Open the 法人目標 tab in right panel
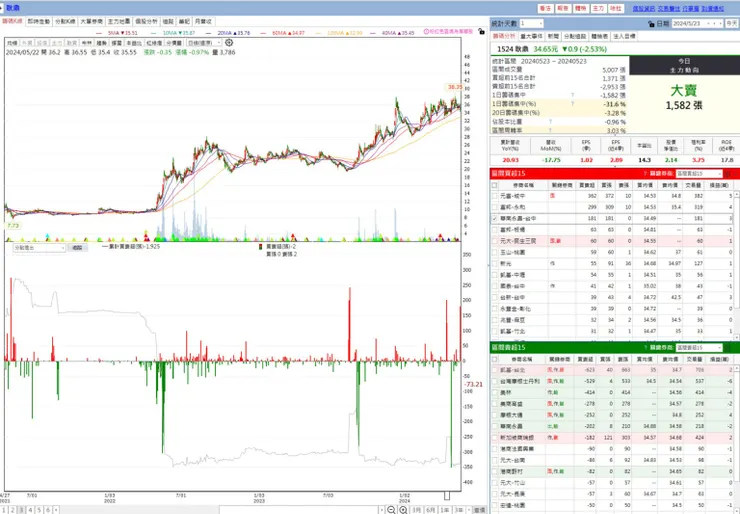This screenshot has height=514, width=740. [x=624, y=36]
